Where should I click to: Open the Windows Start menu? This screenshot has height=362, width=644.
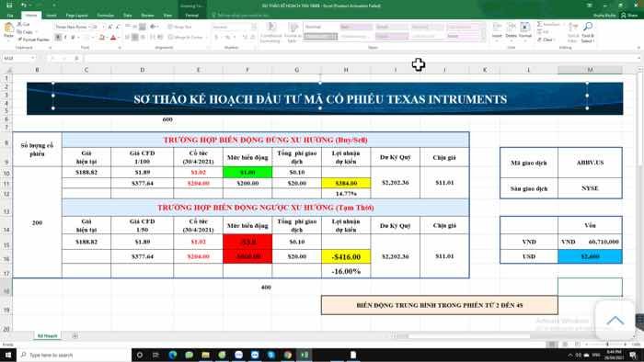[7, 355]
